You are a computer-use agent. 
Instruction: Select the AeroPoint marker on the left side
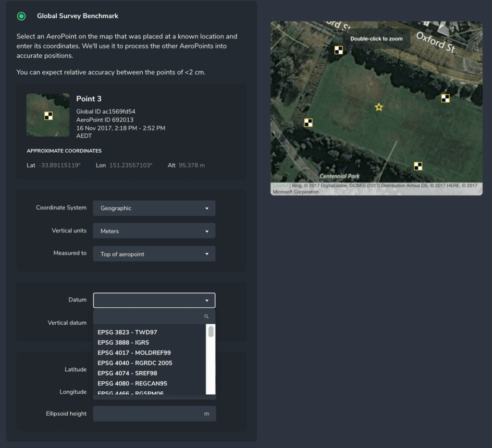(308, 122)
